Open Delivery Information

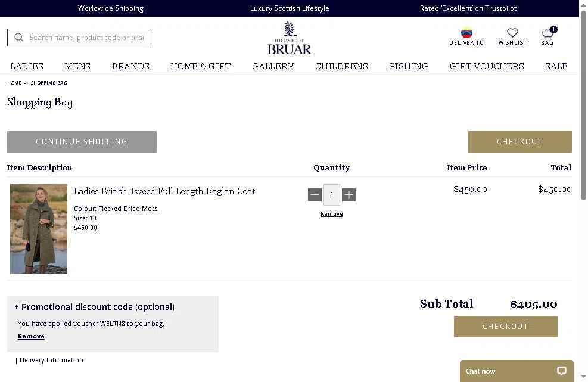(51, 360)
